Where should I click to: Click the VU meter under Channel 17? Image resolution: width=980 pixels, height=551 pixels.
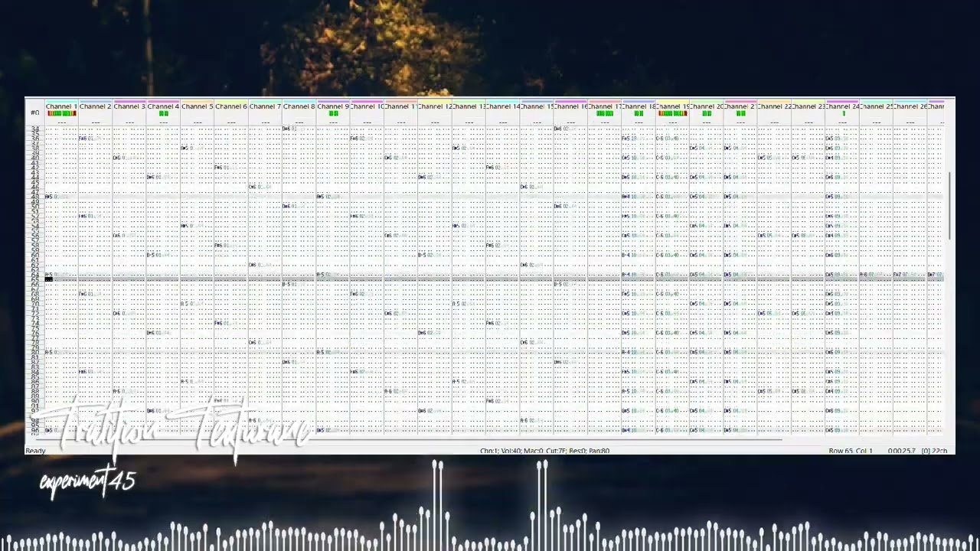[x=604, y=114]
